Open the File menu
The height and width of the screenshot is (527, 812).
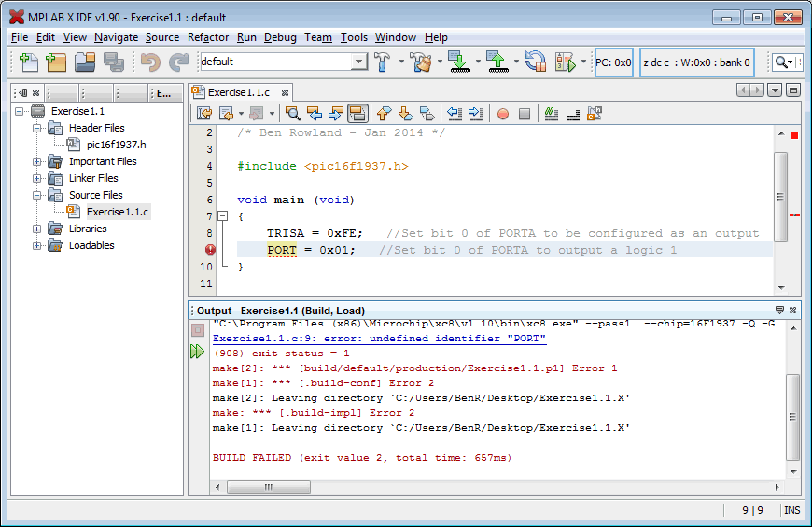click(20, 37)
